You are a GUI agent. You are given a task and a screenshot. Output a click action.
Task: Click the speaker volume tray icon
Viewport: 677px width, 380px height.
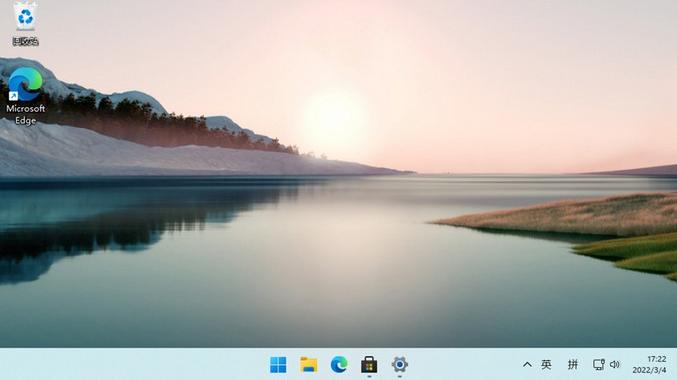pos(615,365)
